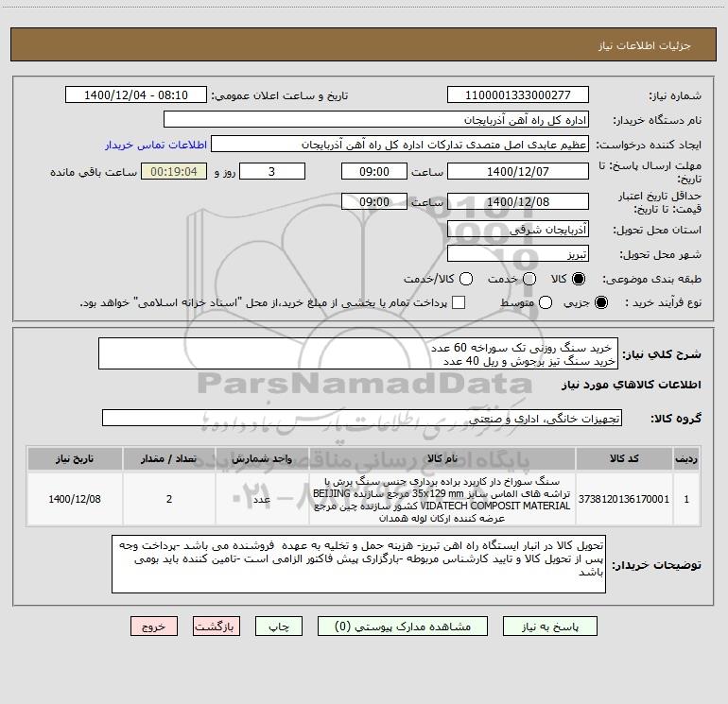The image size is (728, 704).
Task: Open the اطلاعات تماس خریدار link
Action: coord(156,145)
